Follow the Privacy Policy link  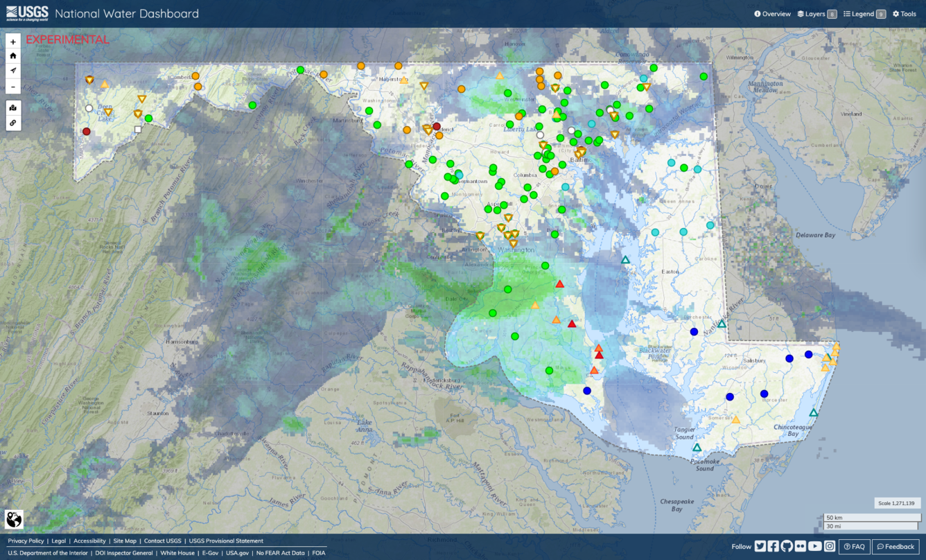(25, 541)
